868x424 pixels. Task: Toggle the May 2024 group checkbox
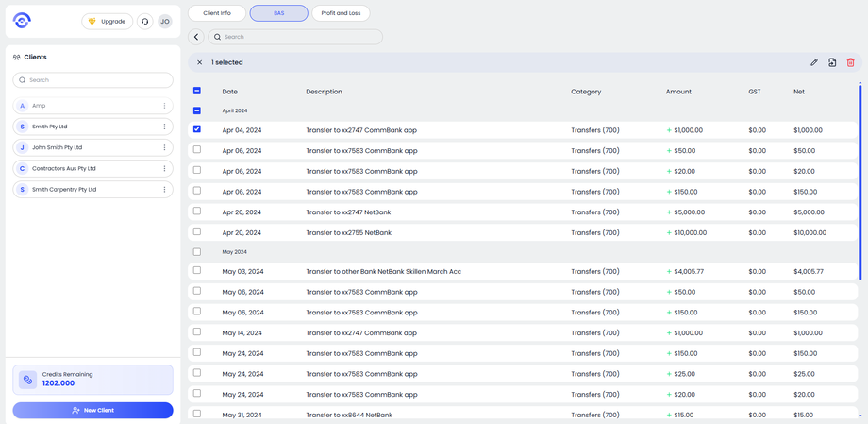[197, 252]
